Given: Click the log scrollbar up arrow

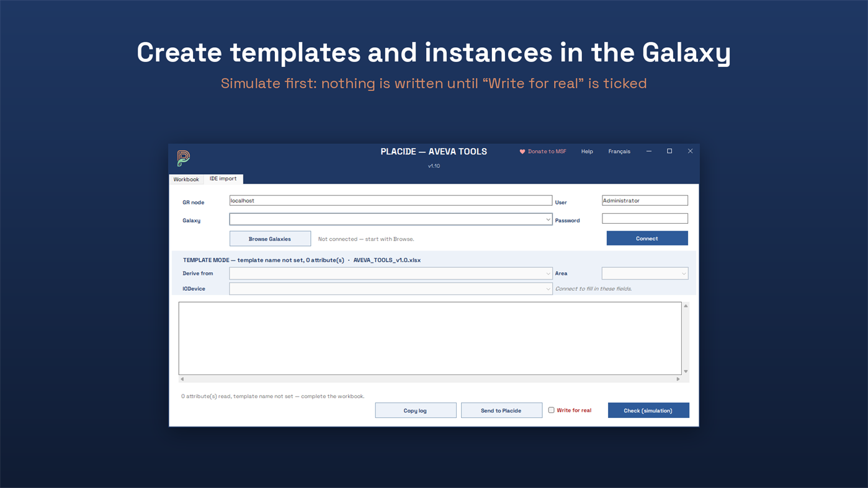Looking at the screenshot, I should 686,306.
